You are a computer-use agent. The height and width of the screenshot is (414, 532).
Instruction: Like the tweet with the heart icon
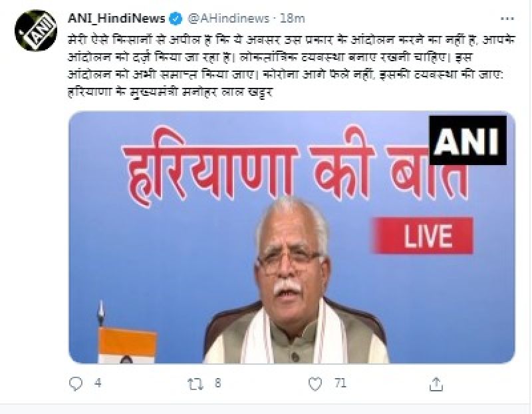[315, 384]
